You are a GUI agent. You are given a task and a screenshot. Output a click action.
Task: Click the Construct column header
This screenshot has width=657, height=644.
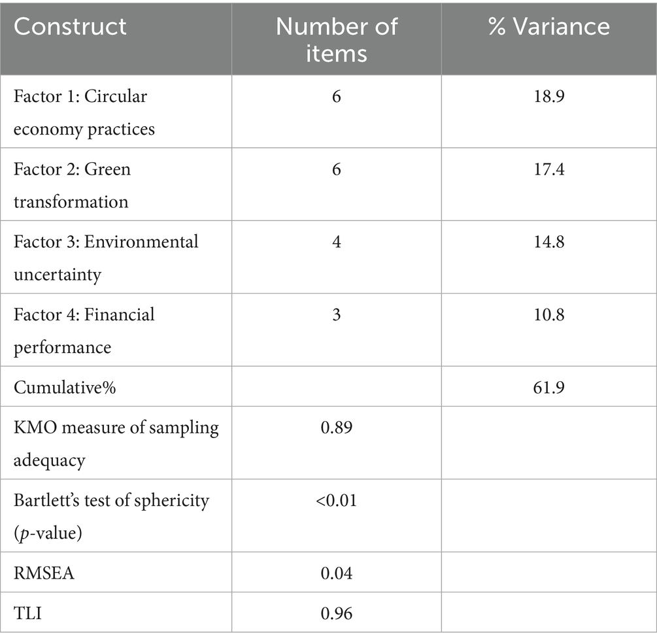click(x=71, y=27)
